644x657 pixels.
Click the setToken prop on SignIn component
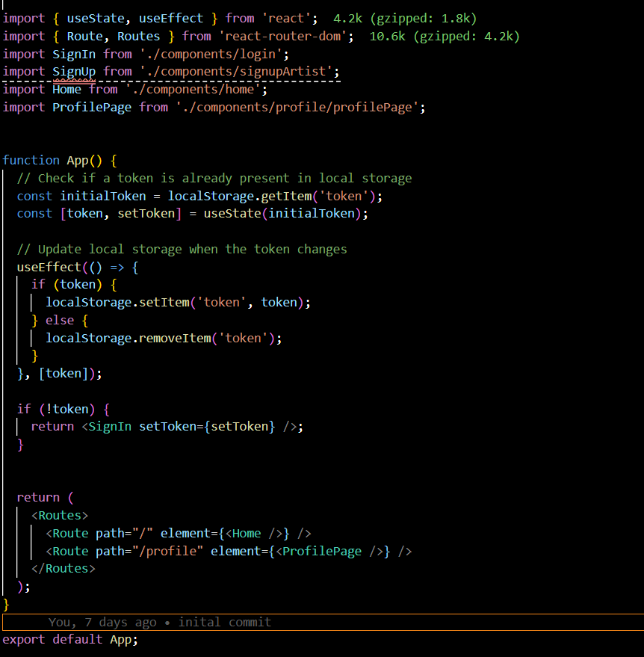tap(172, 426)
